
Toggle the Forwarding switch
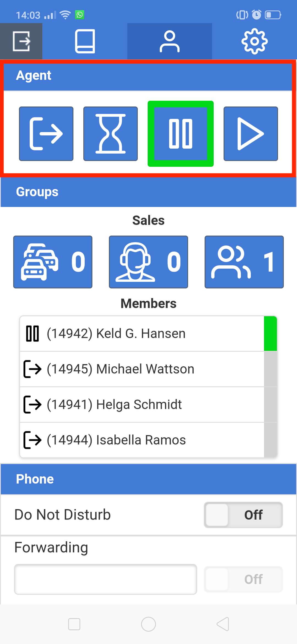pyautogui.click(x=243, y=579)
